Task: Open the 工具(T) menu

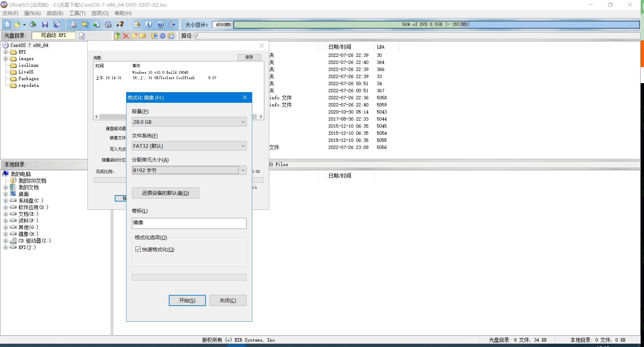Action: point(77,13)
